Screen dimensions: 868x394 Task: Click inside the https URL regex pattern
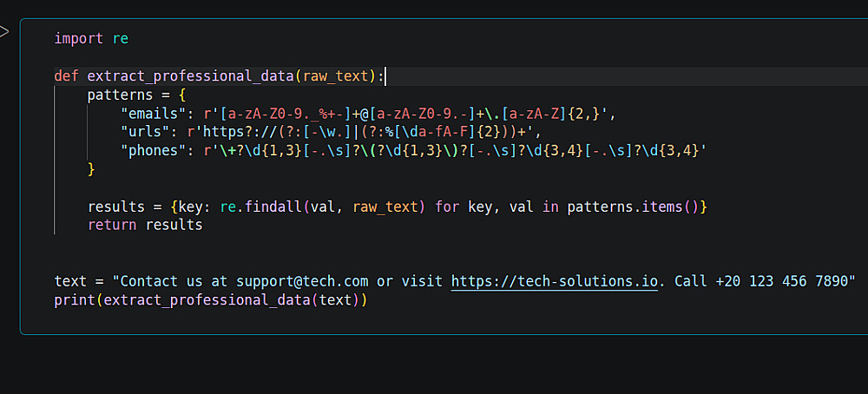coord(356,132)
